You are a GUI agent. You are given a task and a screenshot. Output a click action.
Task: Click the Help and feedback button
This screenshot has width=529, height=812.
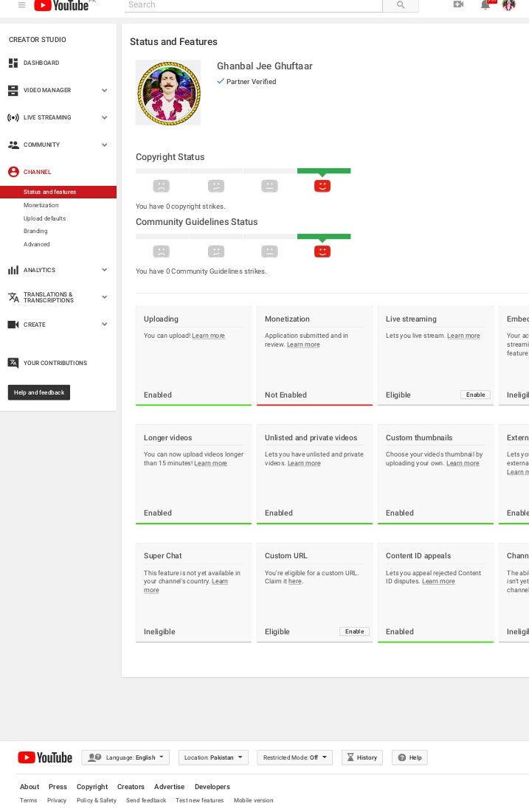pos(39,393)
